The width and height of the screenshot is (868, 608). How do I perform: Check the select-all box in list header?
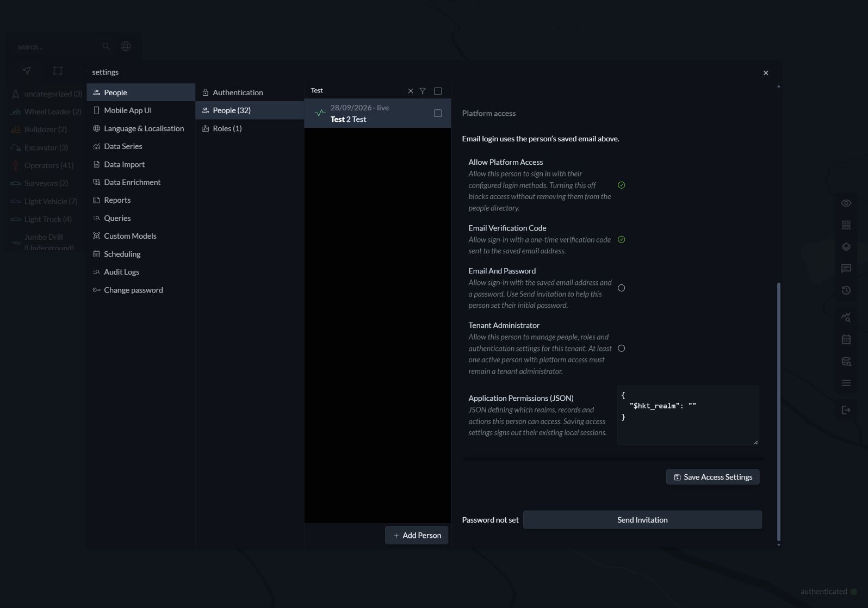pos(438,91)
